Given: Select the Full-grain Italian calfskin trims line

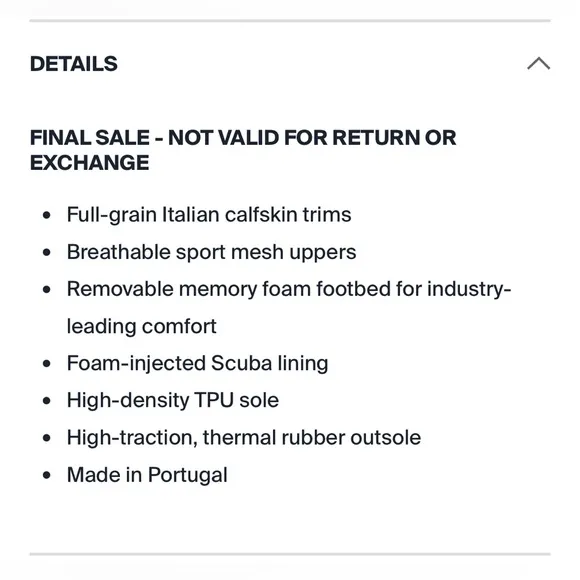Looking at the screenshot, I should point(209,215).
